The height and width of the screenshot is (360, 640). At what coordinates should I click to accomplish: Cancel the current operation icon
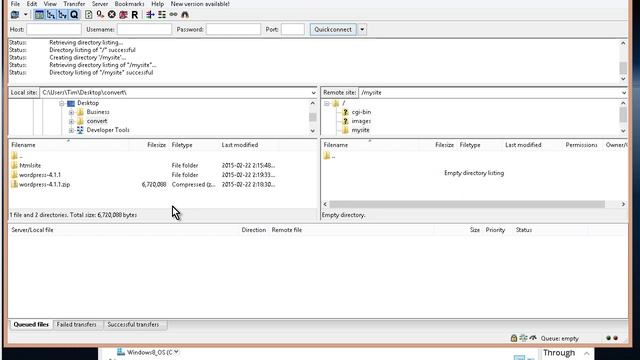(111, 15)
